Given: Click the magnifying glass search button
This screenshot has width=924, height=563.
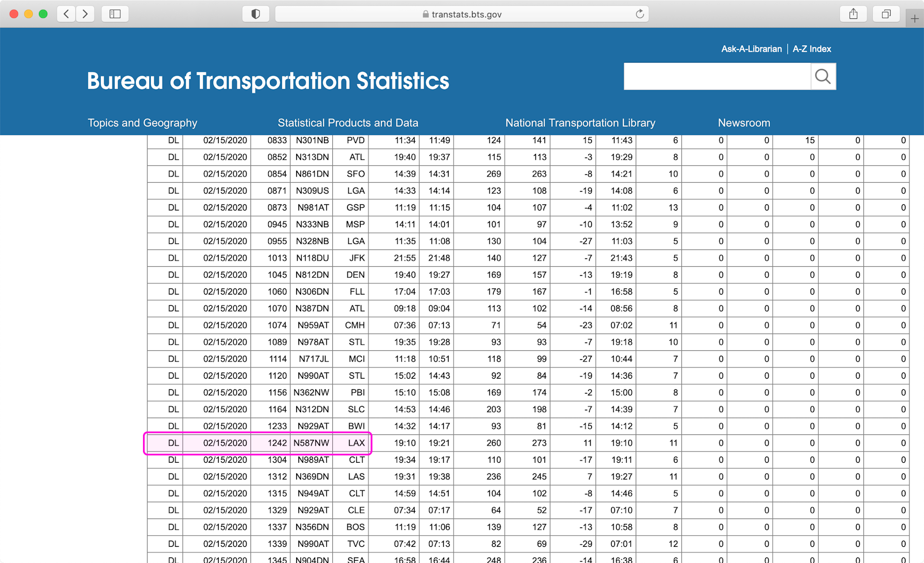Looking at the screenshot, I should pyautogui.click(x=823, y=76).
